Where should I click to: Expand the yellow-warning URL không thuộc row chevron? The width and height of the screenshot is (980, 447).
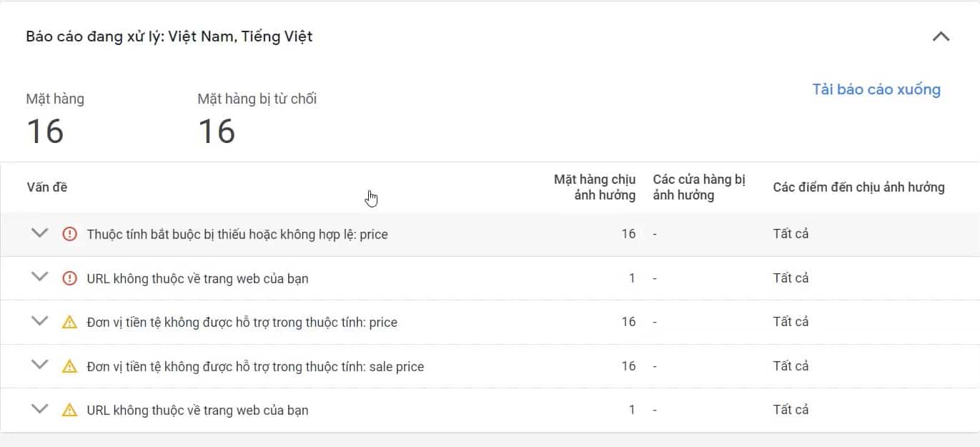40,409
